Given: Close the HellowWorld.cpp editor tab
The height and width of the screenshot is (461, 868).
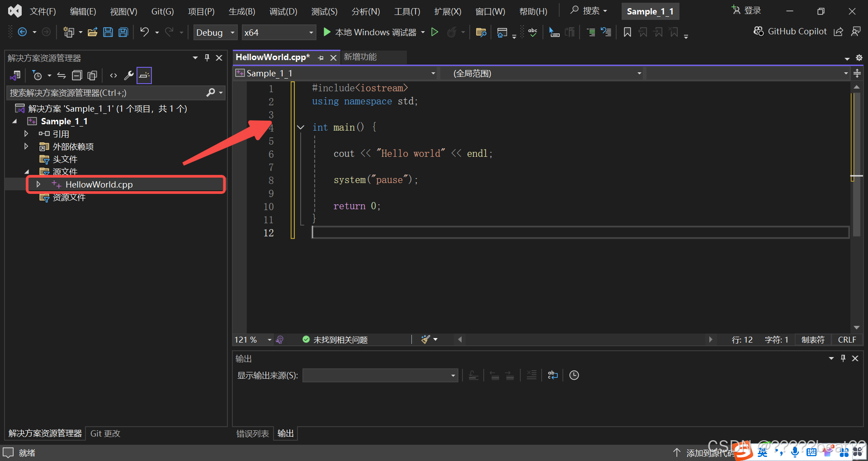Looking at the screenshot, I should (x=333, y=58).
